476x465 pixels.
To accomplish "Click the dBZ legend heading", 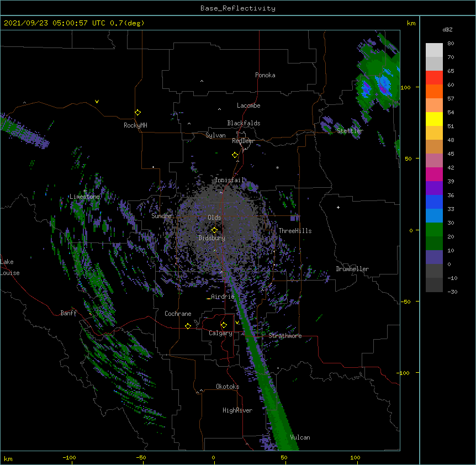I will point(447,29).
